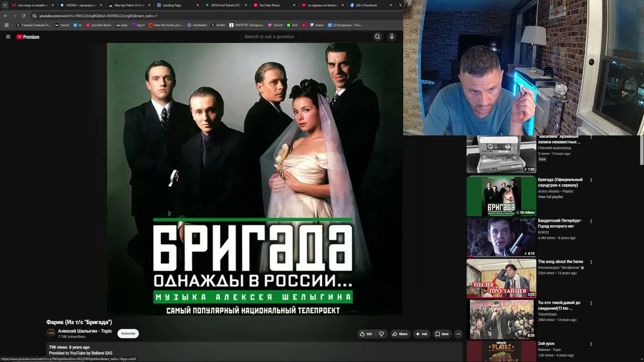This screenshot has height=362, width=644.
Task: Go to YouTube Premium home logo
Action: coord(28,37)
